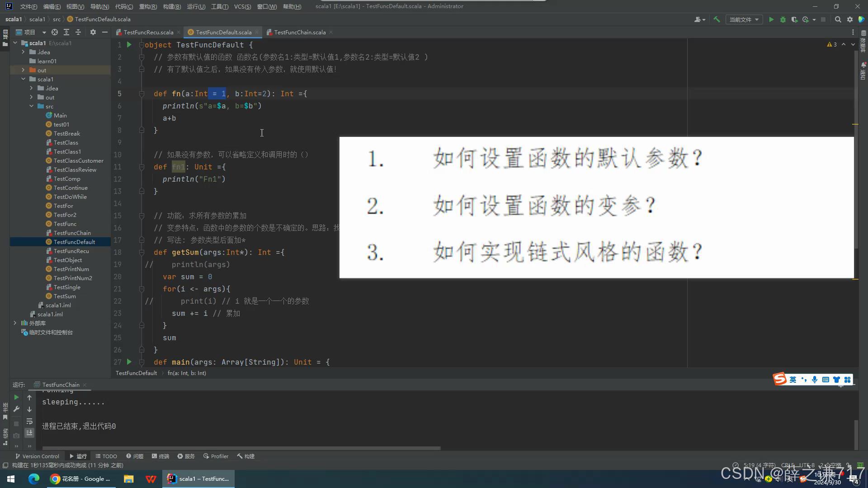Viewport: 868px width, 488px height.
Task: Toggle code folding at line 5 gutter
Action: tap(142, 94)
